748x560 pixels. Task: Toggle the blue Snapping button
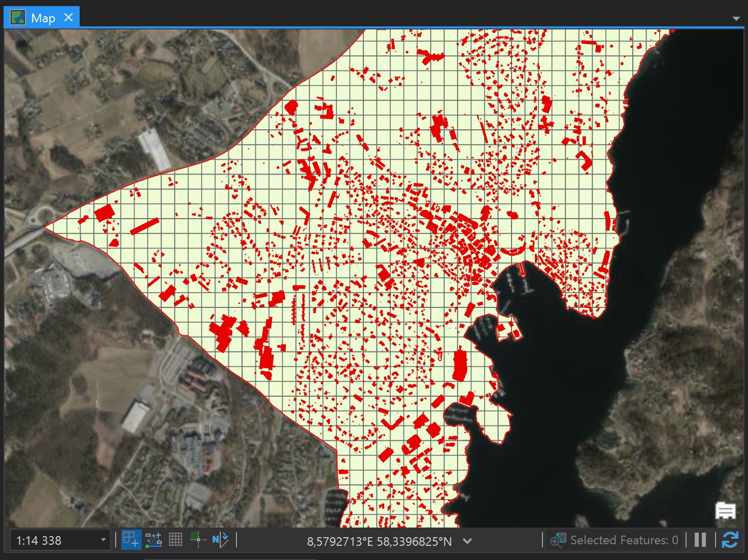click(131, 540)
